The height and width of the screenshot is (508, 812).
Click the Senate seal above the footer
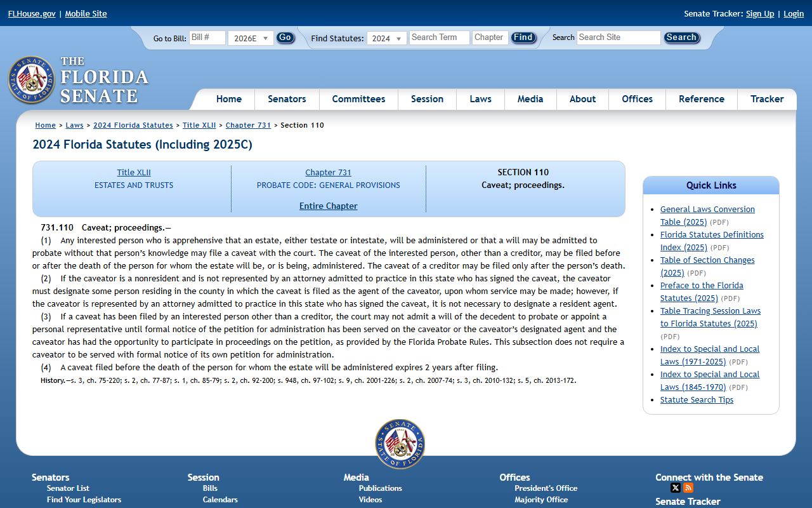(400, 444)
